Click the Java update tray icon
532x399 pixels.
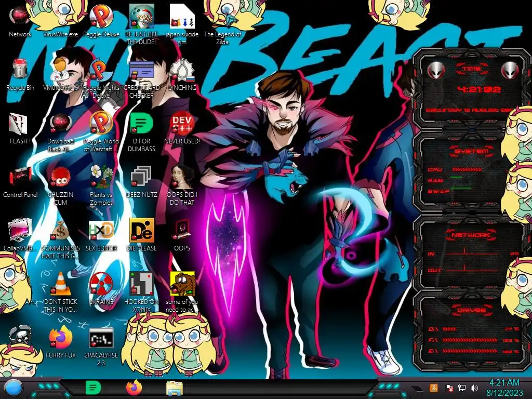point(434,388)
